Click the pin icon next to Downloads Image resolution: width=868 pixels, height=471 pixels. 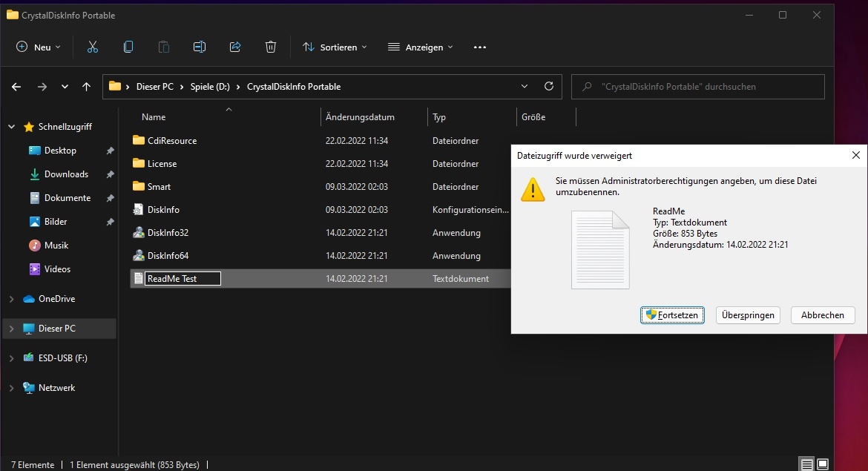[110, 174]
